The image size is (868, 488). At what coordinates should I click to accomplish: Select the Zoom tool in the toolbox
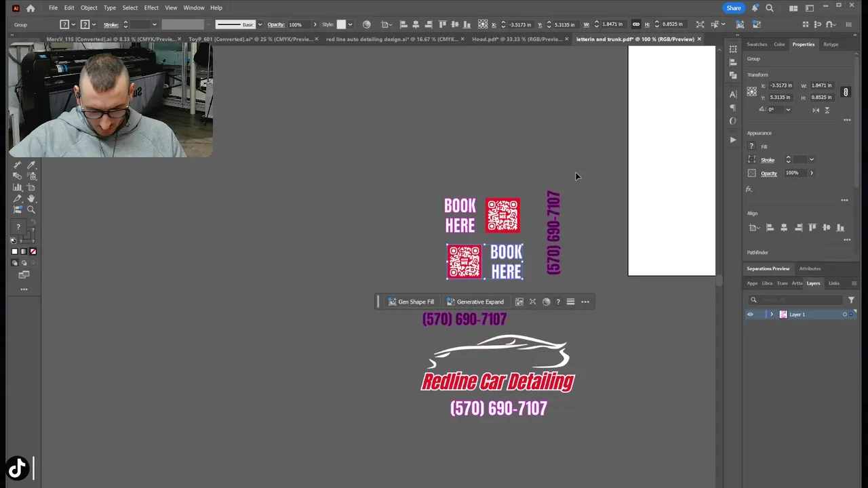[x=31, y=210]
